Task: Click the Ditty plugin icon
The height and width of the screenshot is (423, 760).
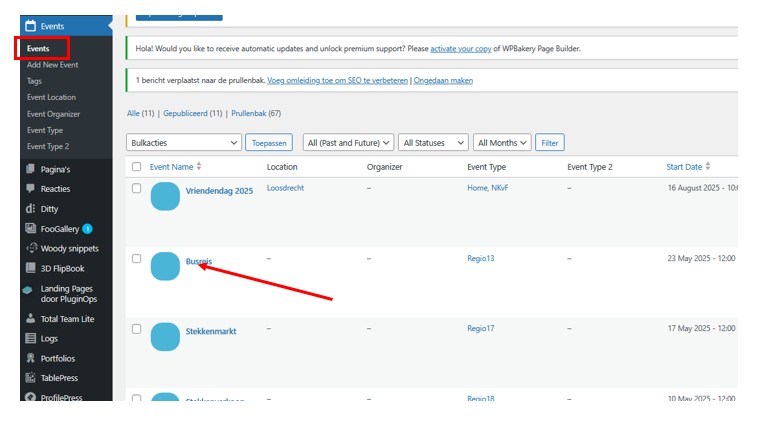Action: pyautogui.click(x=31, y=208)
